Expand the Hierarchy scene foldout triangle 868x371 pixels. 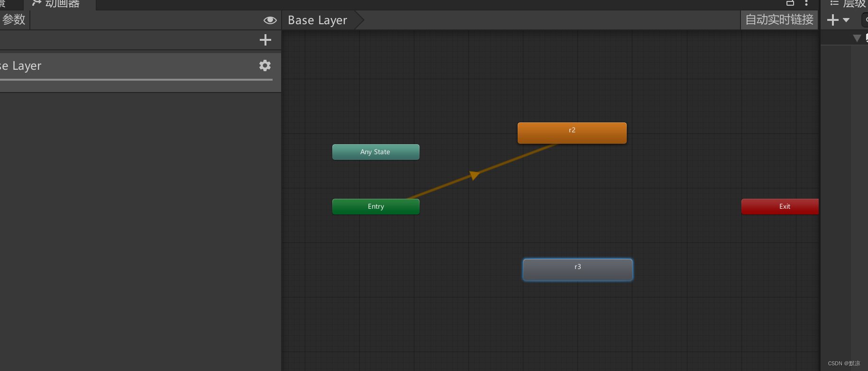(857, 38)
